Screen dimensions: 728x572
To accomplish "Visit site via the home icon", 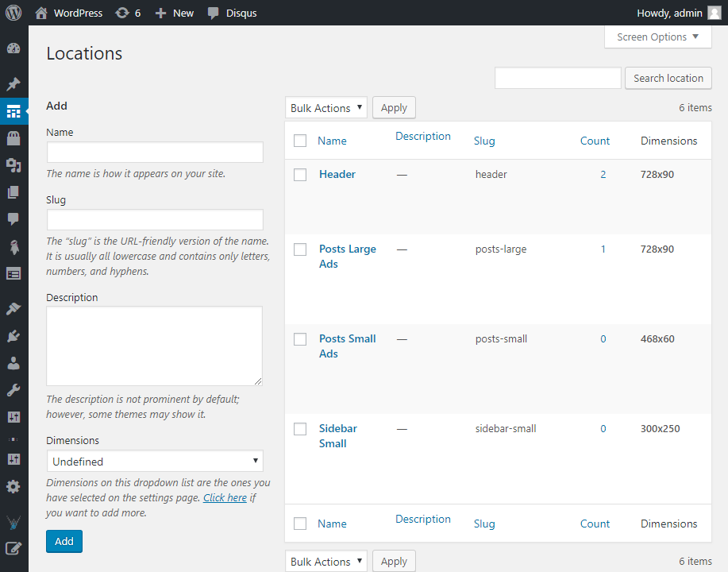I will coord(41,13).
